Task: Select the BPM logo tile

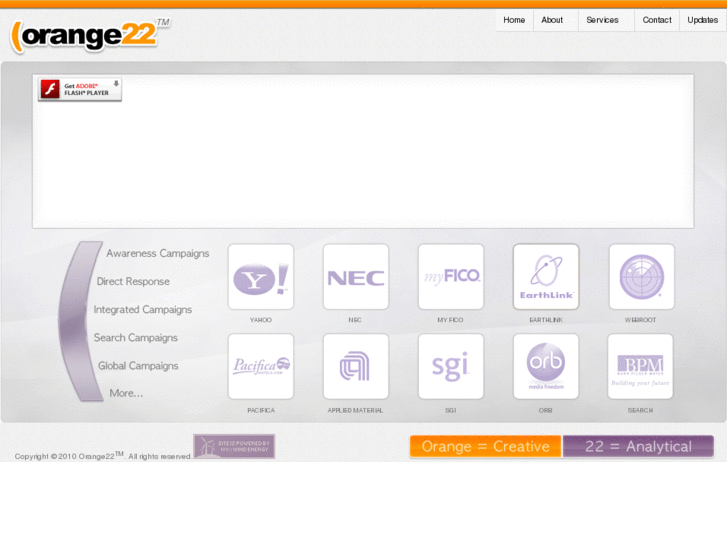Action: (640, 366)
